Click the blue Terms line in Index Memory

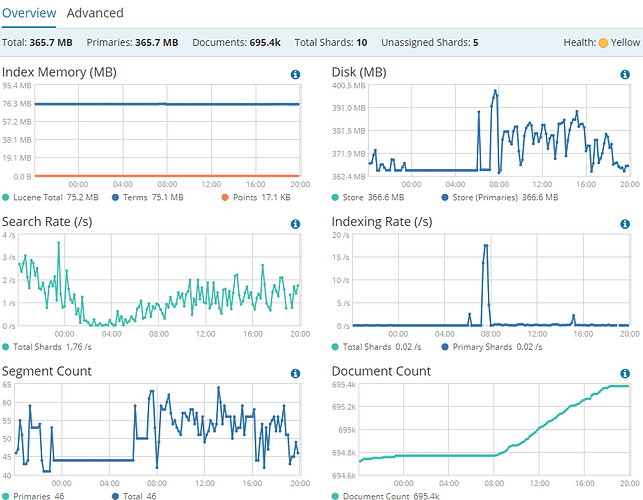tap(167, 104)
